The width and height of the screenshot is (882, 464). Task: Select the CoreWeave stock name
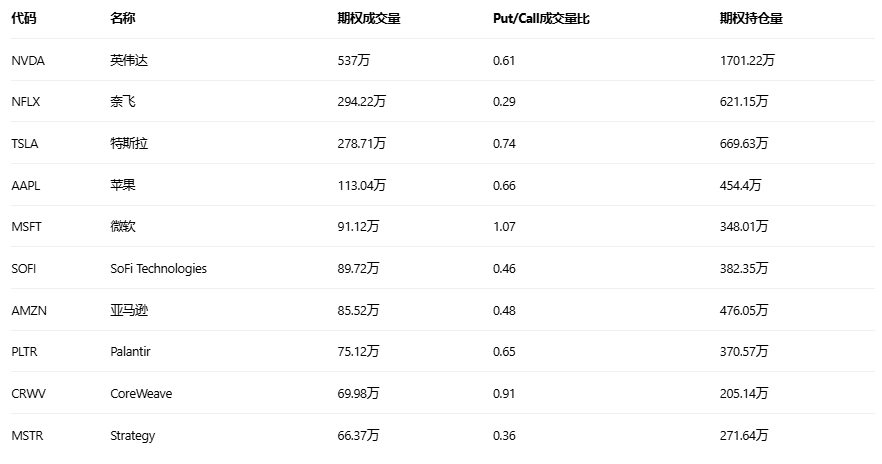141,393
